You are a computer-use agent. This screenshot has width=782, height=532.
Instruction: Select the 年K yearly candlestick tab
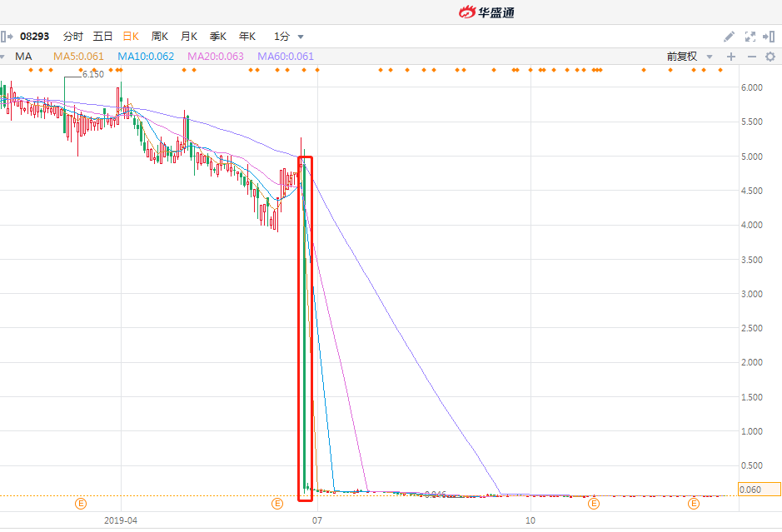(247, 37)
